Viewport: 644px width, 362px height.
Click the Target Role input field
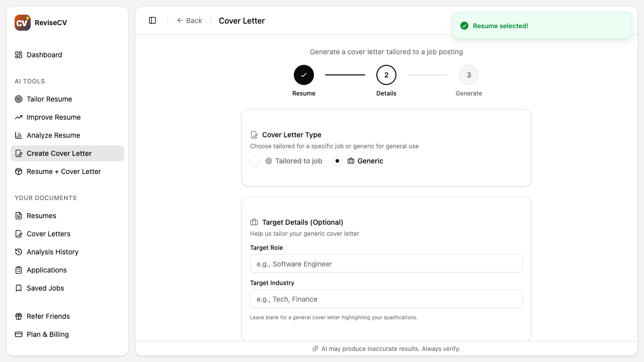[x=386, y=263]
